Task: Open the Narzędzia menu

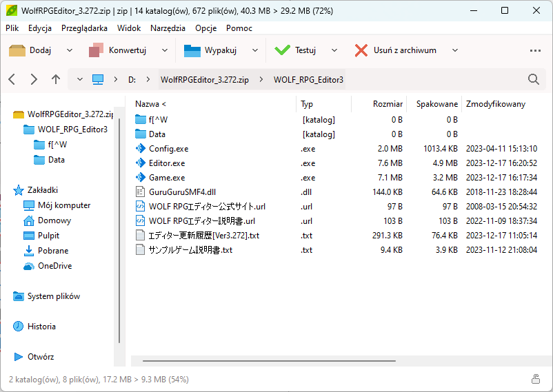Action: click(168, 28)
